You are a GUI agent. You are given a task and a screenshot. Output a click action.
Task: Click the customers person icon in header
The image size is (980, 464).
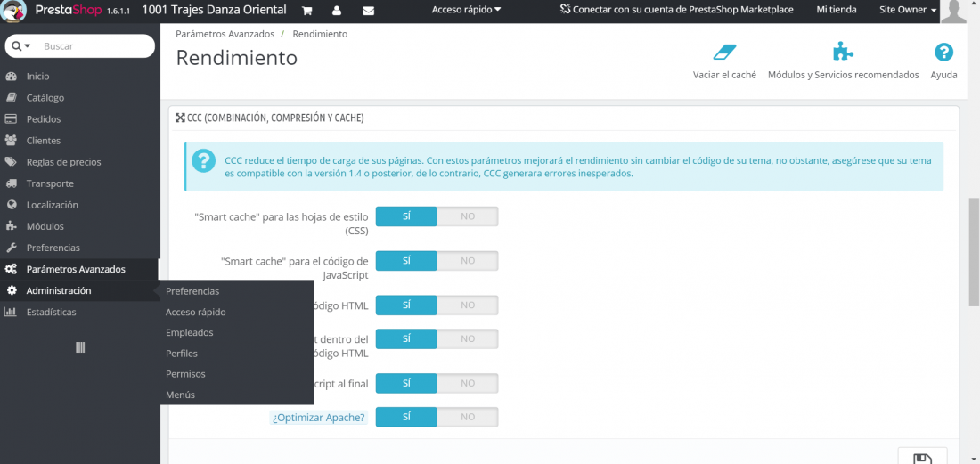(x=337, y=10)
